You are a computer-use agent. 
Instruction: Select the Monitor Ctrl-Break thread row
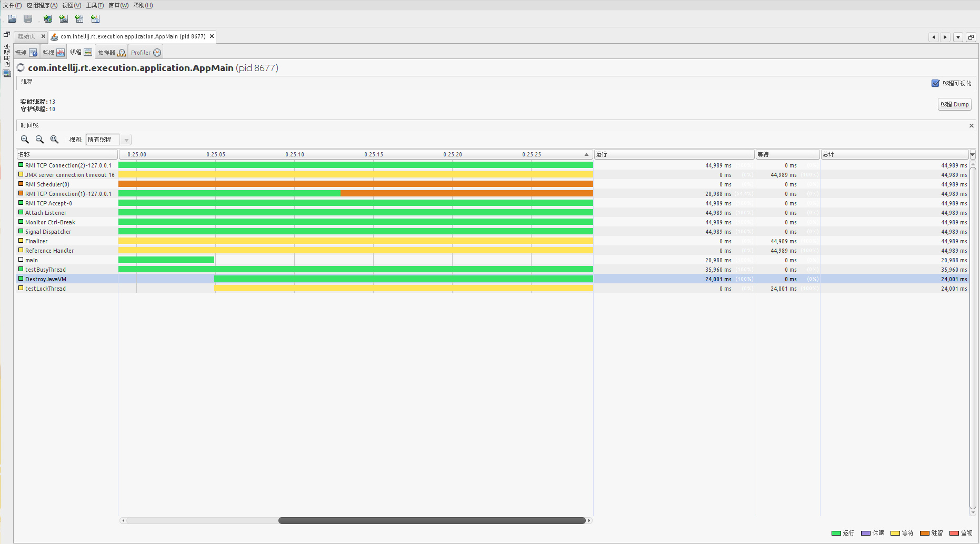[493, 222]
